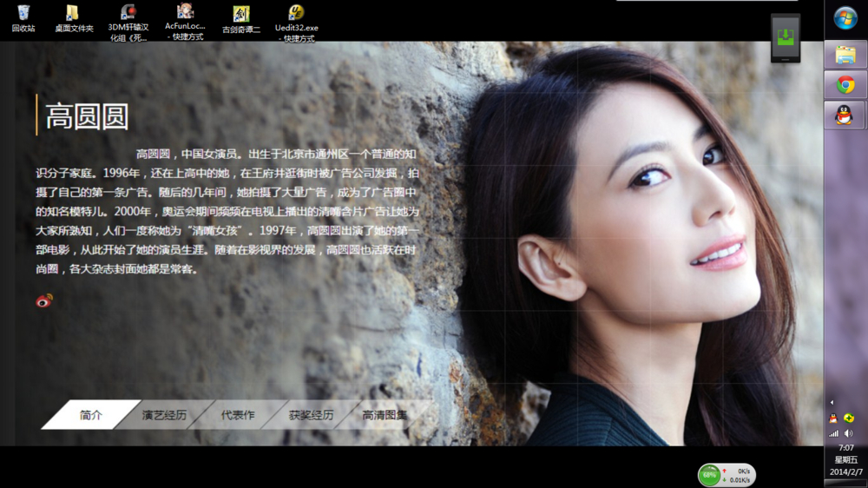Click the date 2014/2/7 on taskbar
This screenshot has width=868, height=488.
coord(845,472)
